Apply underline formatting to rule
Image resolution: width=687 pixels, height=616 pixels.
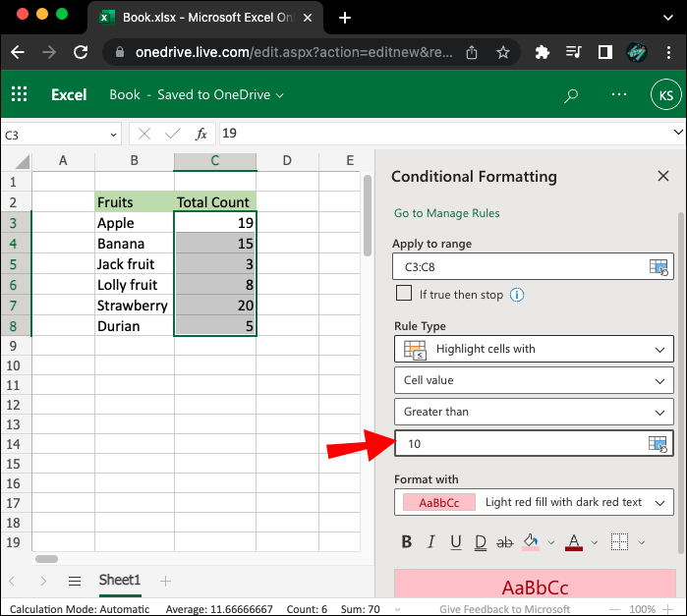tap(456, 542)
